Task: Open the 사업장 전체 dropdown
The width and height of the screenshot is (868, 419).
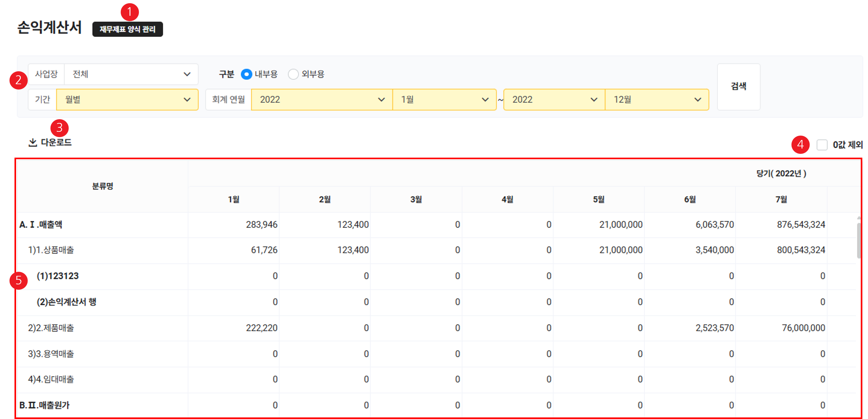Action: tap(131, 74)
